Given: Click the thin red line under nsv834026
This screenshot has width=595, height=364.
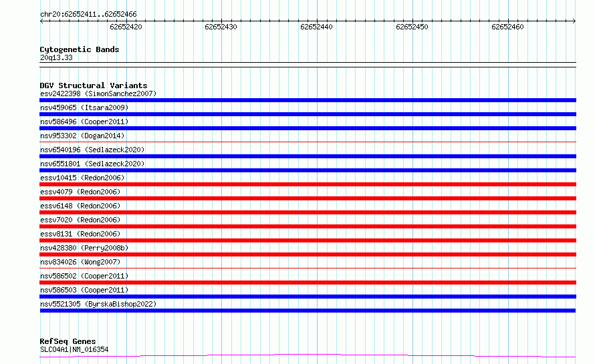Looking at the screenshot, I should [x=308, y=268].
